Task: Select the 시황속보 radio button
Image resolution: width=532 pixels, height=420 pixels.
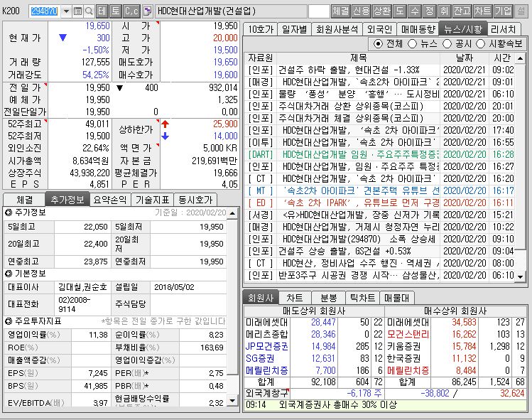Action: click(x=480, y=44)
